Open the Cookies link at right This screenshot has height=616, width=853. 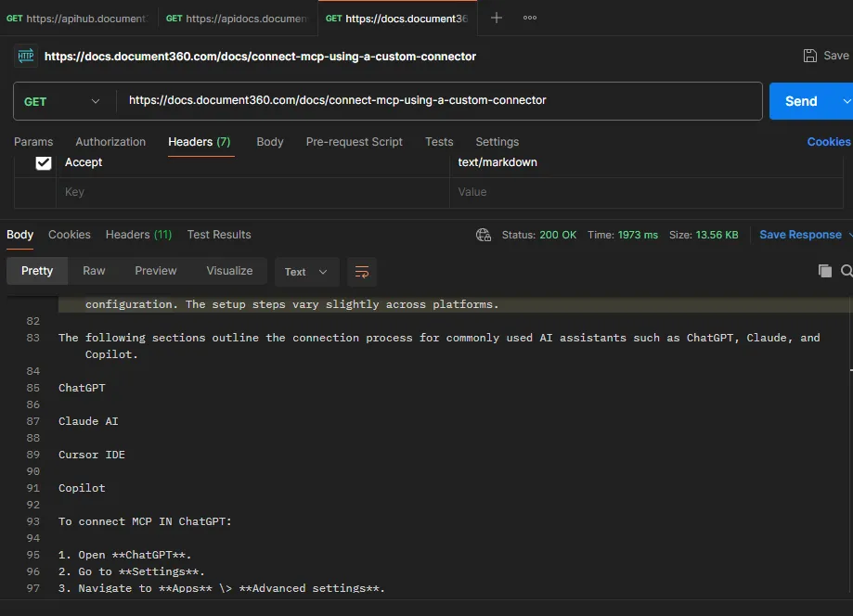829,142
